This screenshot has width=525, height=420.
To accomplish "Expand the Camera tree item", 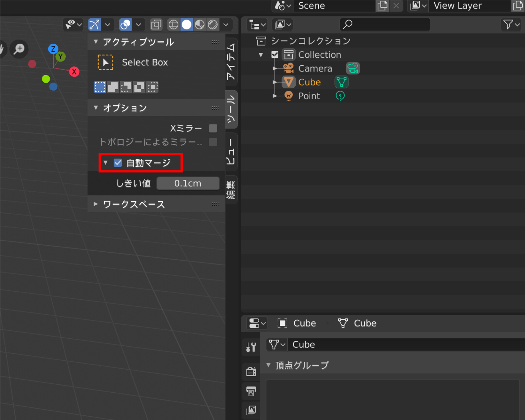I will pos(275,68).
